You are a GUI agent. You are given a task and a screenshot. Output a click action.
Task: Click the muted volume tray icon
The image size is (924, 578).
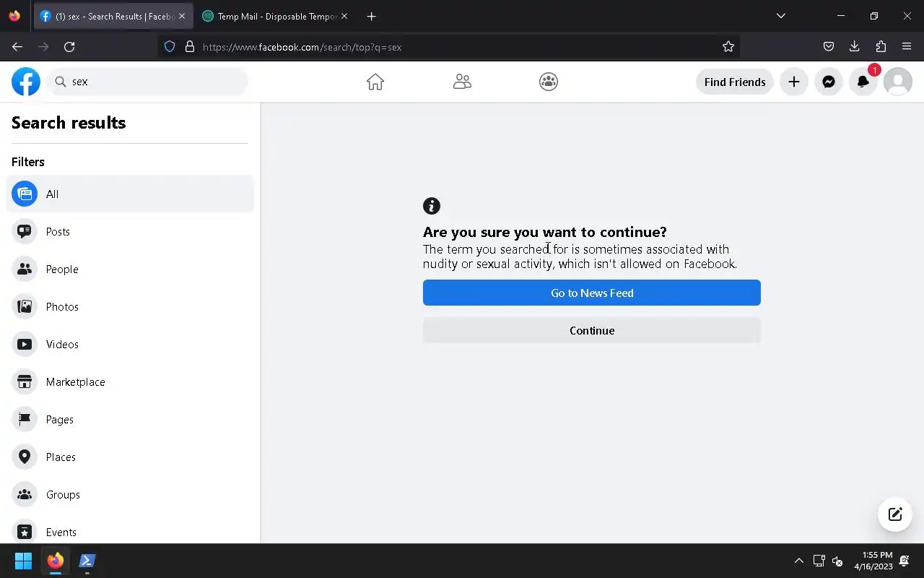tap(837, 561)
